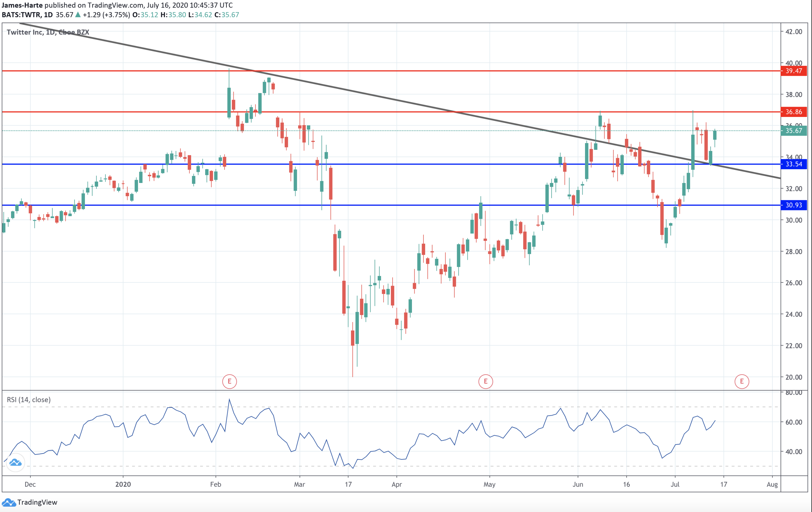812x512 pixels.
Task: Click the Jun label on the date axis
Action: pyautogui.click(x=578, y=484)
